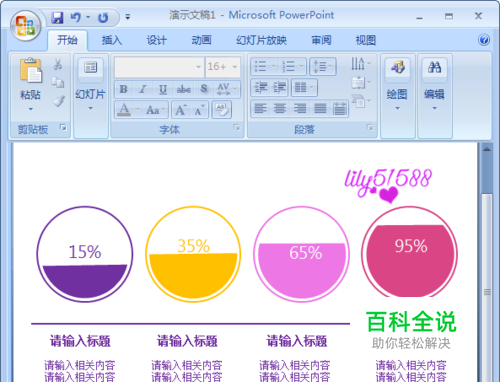Viewport: 500px width, 382px height.
Task: Open the line spacing options
Action: coord(323,66)
